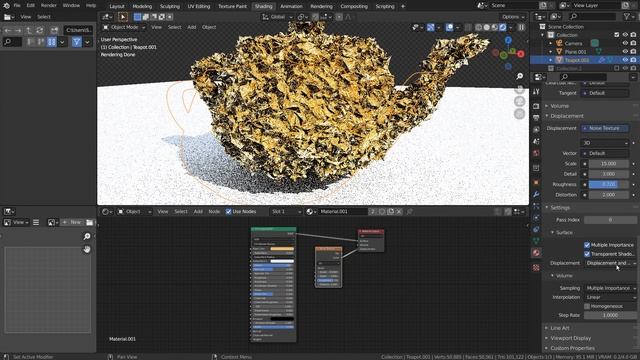Open the Texture properties checker icon
640x360 pixels.
pyautogui.click(x=536, y=268)
